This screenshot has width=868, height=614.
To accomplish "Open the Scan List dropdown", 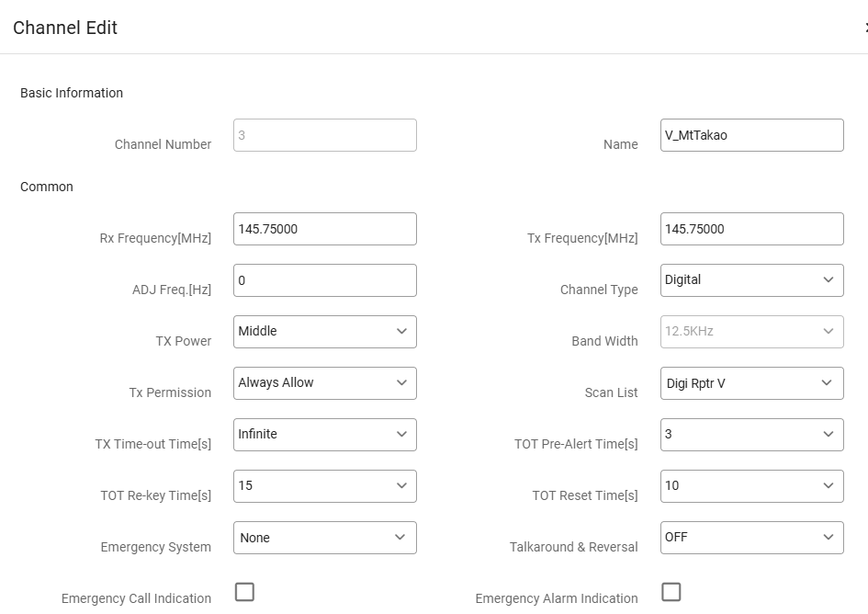I will 751,383.
